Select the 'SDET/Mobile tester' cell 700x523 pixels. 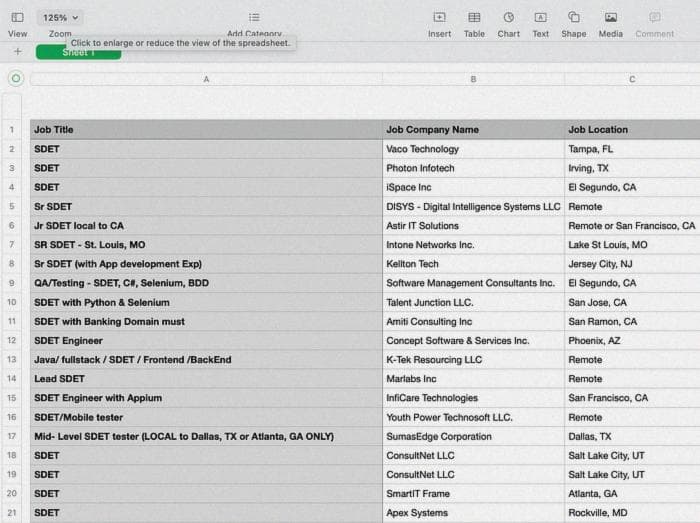click(x=206, y=418)
